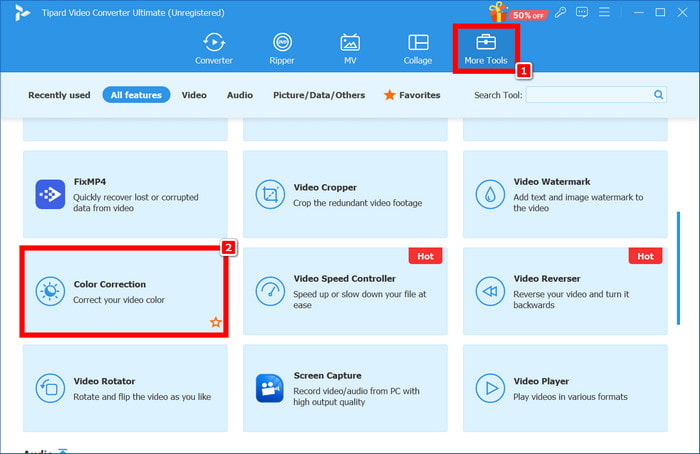Image resolution: width=700 pixels, height=454 pixels.
Task: Switch to the MV module
Action: click(x=350, y=49)
